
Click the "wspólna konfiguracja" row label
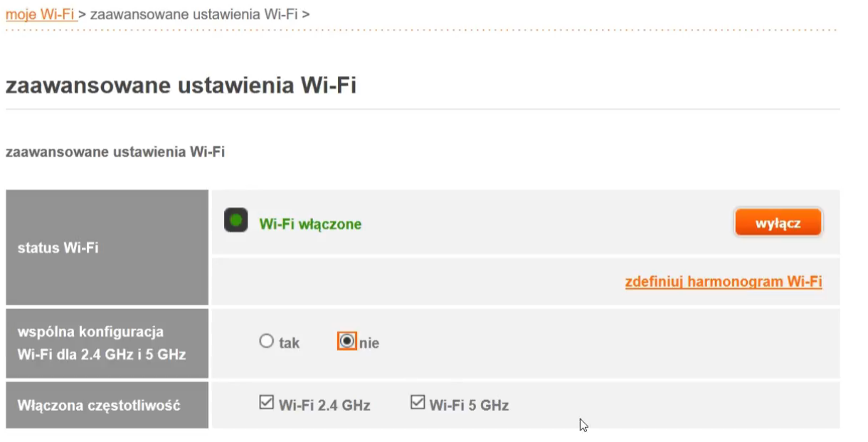click(x=90, y=332)
